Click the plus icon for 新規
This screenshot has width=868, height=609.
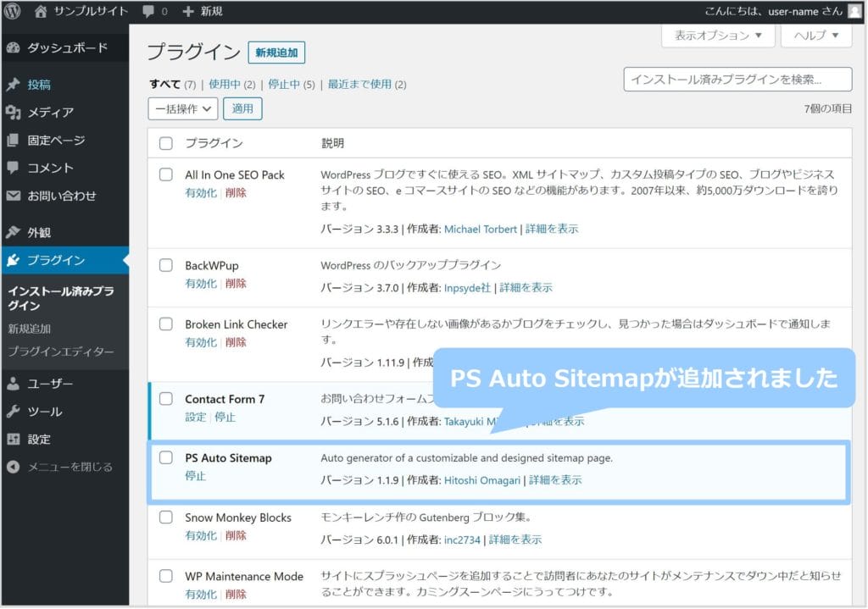188,11
